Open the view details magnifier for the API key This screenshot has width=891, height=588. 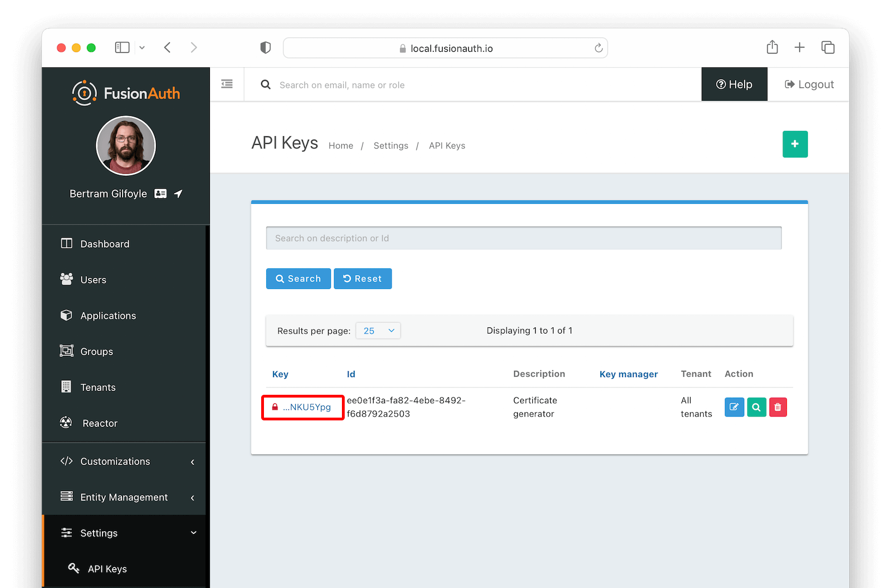point(756,407)
